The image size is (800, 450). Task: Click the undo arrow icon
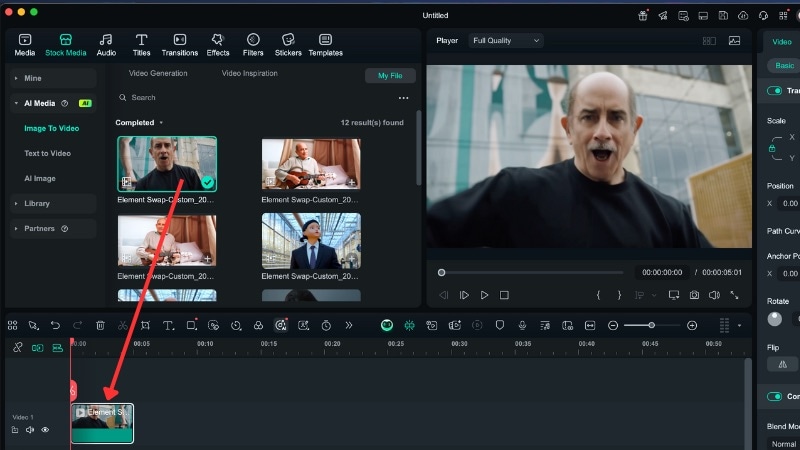55,325
